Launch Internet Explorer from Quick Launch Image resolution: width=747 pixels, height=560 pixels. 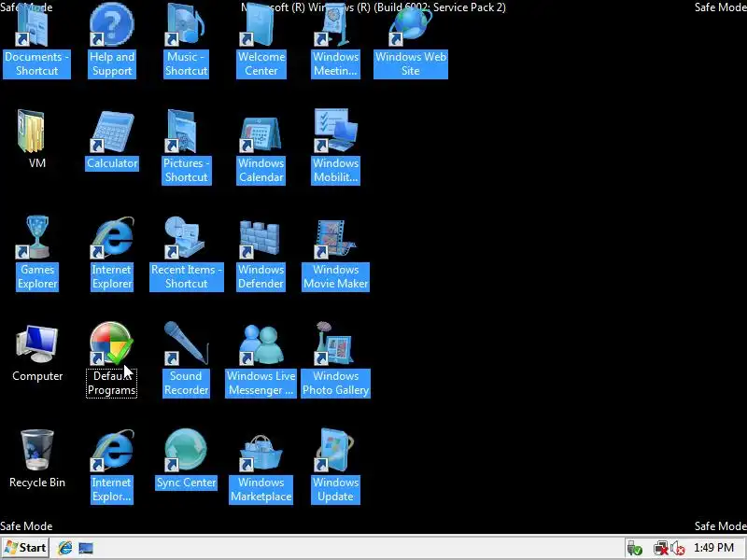(x=64, y=548)
